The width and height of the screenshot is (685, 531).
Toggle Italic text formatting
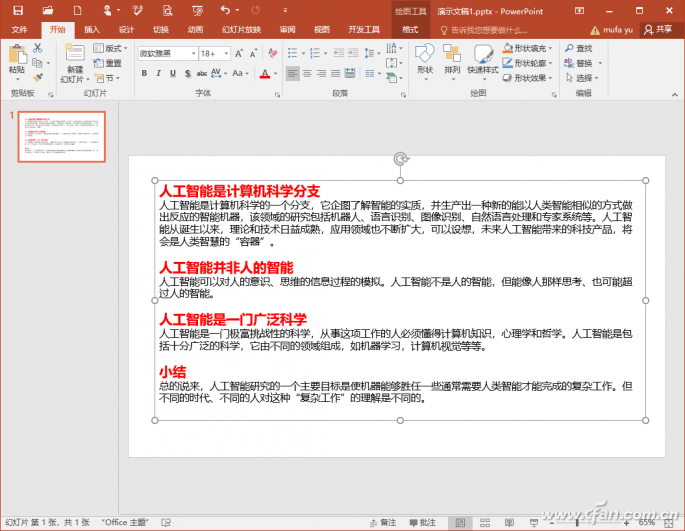[x=159, y=73]
